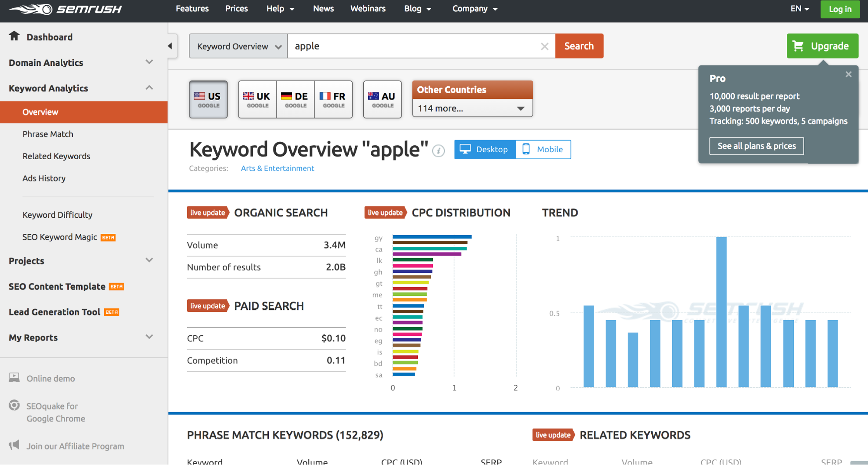Click the info icon beside Keyword Overview title
868x465 pixels.
(x=439, y=151)
